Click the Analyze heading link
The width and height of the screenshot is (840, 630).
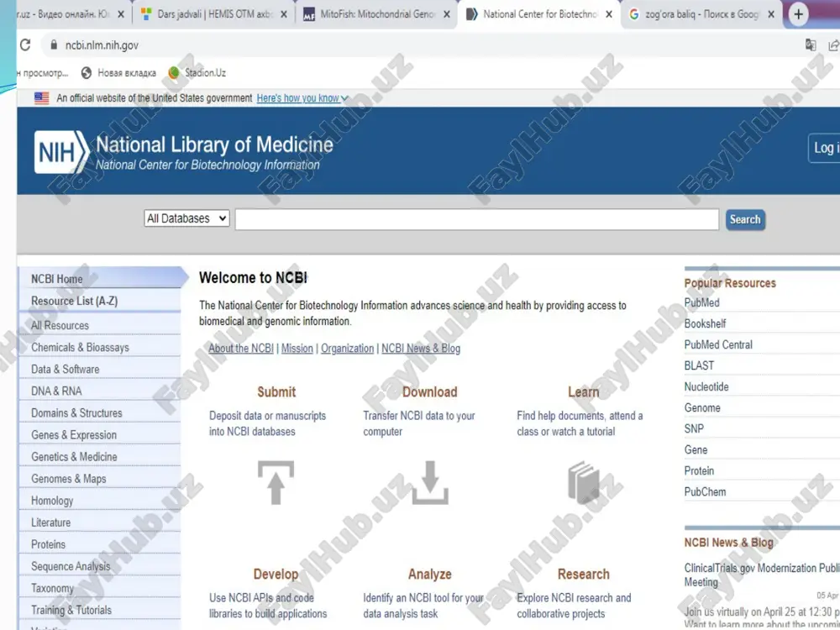tap(429, 575)
